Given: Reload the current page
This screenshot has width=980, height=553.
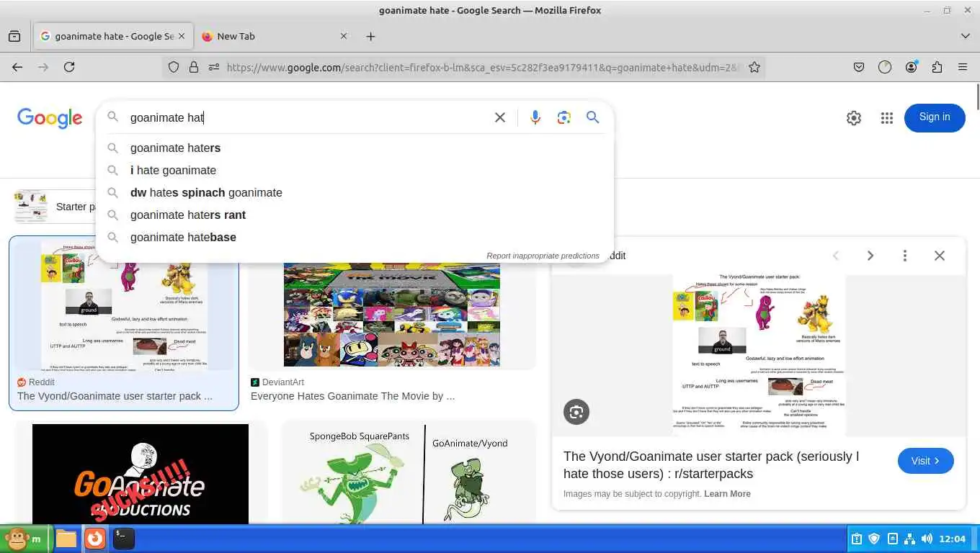Looking at the screenshot, I should click(69, 67).
